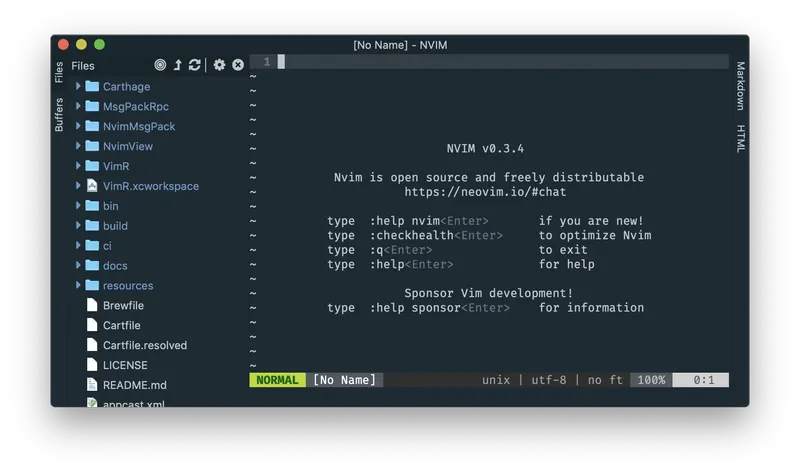Click the NvimView folder icon
The image size is (800, 474).
92,146
